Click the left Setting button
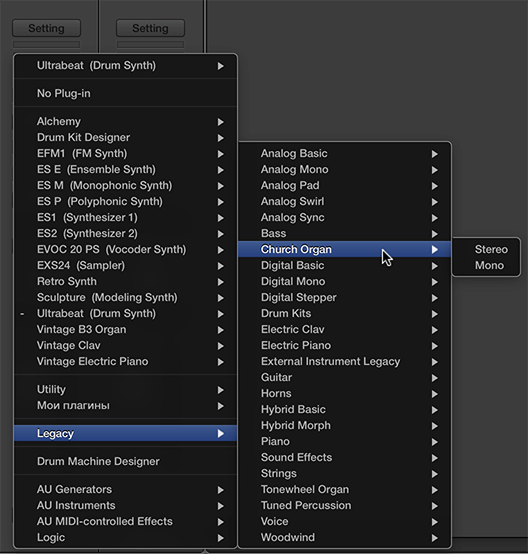The height and width of the screenshot is (554, 528). tap(46, 28)
